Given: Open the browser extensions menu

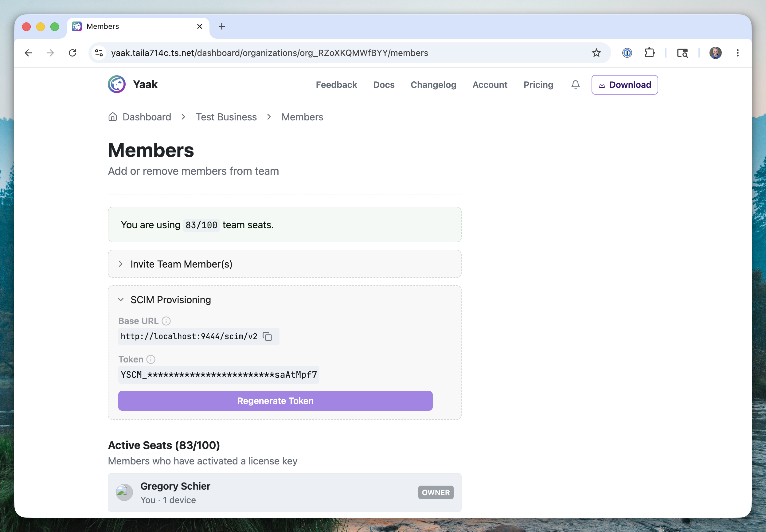Looking at the screenshot, I should pyautogui.click(x=649, y=53).
